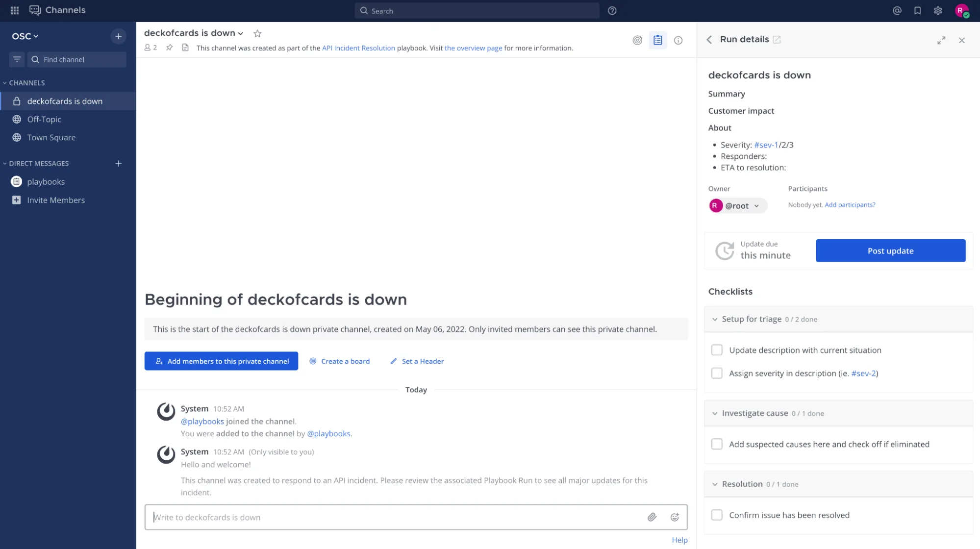Viewport: 980px width, 549px height.
Task: Click playbooks bot avatar in direct messages
Action: [17, 182]
